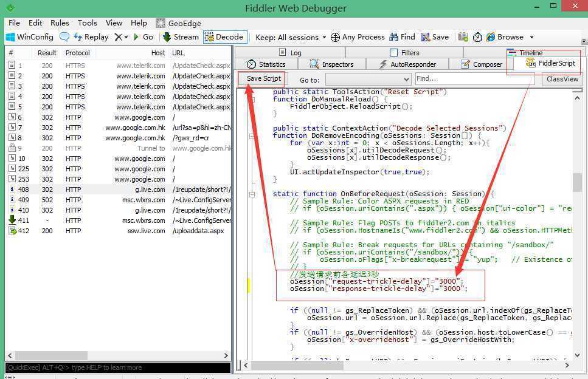Click the Remove sessions X icon

pyautogui.click(x=118, y=37)
